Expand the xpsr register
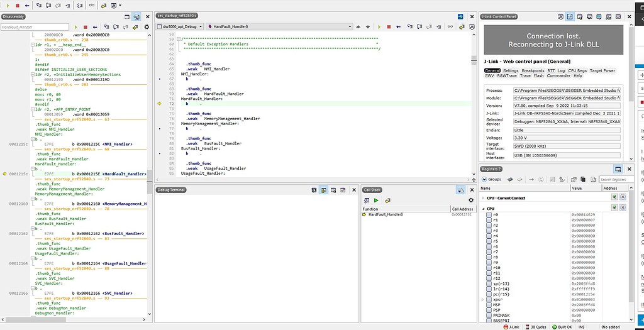This screenshot has width=644, height=330. 484,300
